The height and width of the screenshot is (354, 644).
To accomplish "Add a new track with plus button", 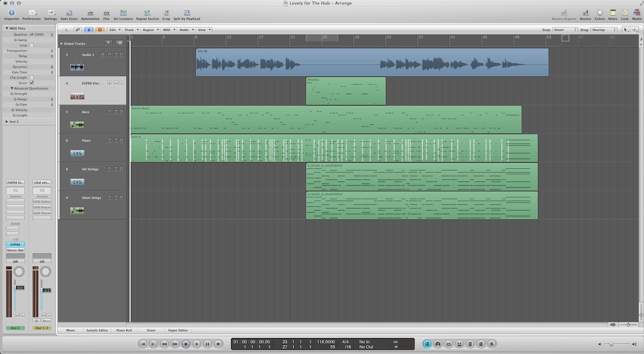I will click(108, 43).
